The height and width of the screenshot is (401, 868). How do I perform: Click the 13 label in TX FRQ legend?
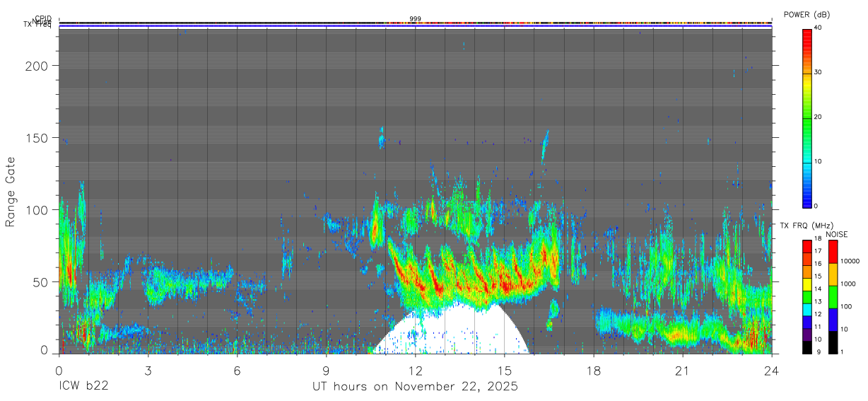(818, 301)
